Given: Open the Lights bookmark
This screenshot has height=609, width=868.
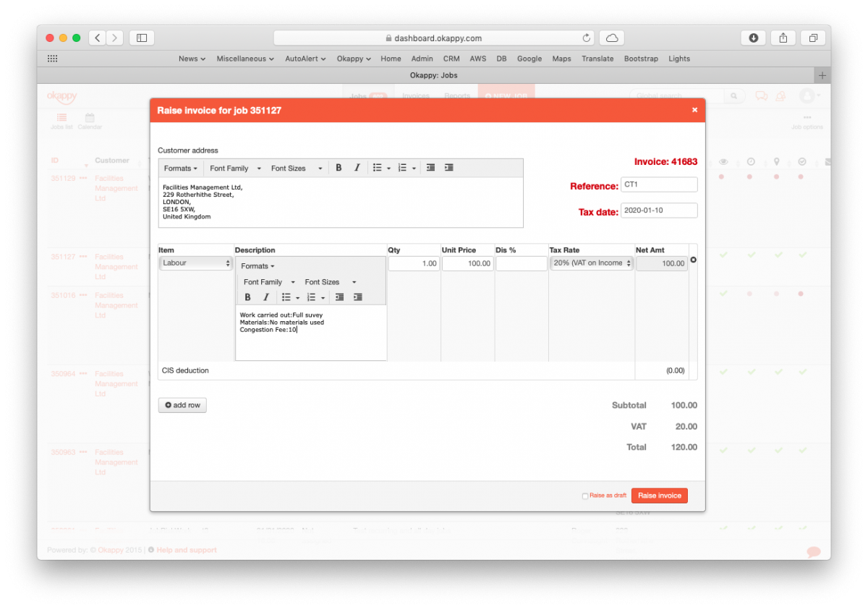Looking at the screenshot, I should (x=679, y=59).
